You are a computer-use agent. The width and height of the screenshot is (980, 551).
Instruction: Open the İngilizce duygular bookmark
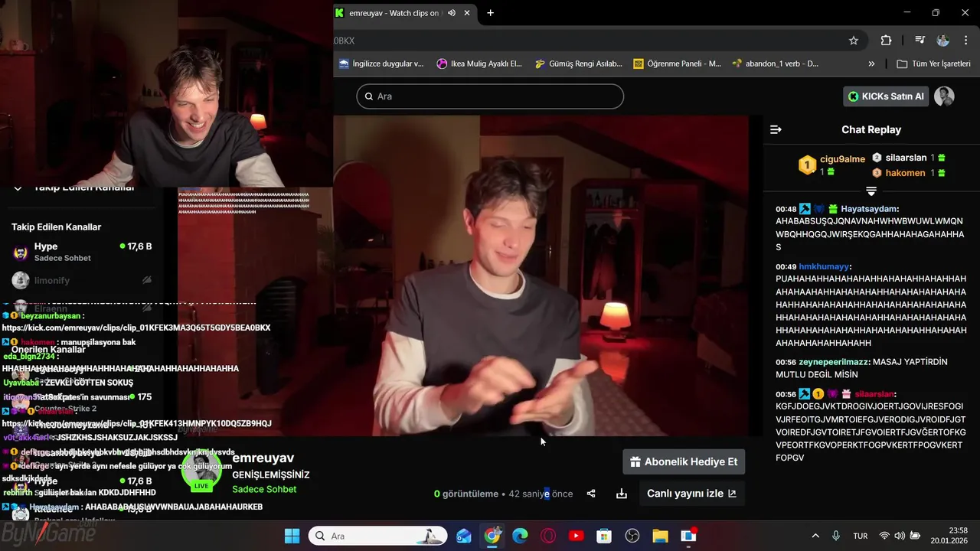pyautogui.click(x=381, y=64)
